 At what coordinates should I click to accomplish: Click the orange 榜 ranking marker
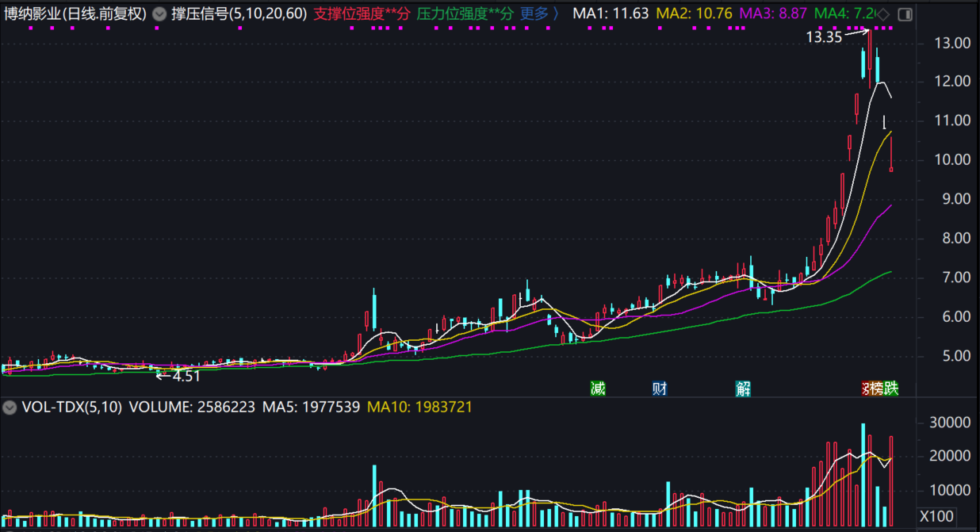876,388
